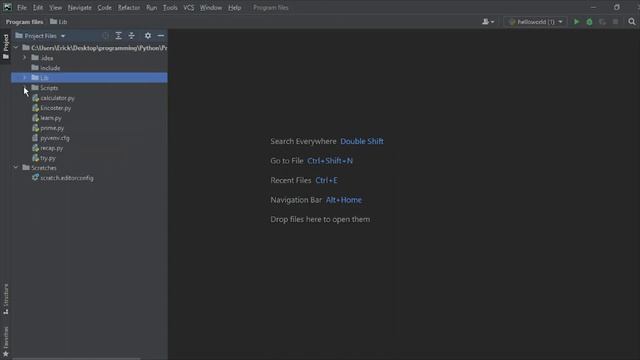Open the Run menu
This screenshot has height=360, width=640.
[x=151, y=8]
